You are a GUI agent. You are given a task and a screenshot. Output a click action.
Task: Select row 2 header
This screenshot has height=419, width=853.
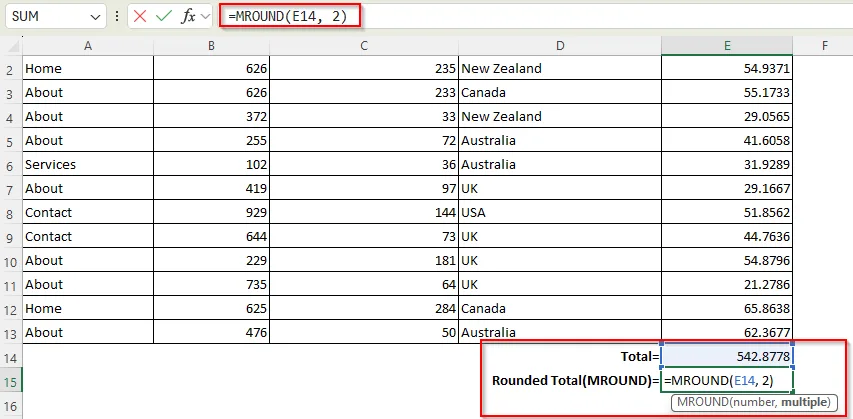(11, 69)
